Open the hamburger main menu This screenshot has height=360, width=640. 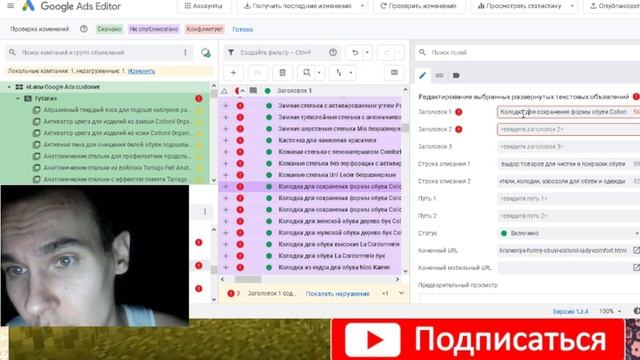11,6
